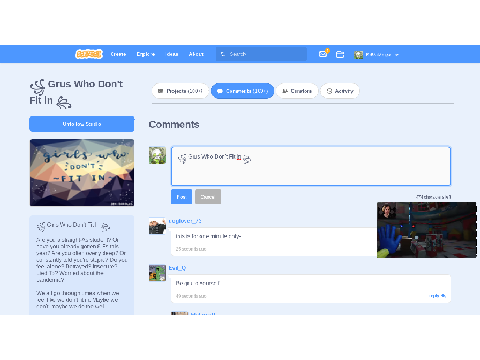Reply to the second comment
This screenshot has width=480, height=360.
[438, 296]
